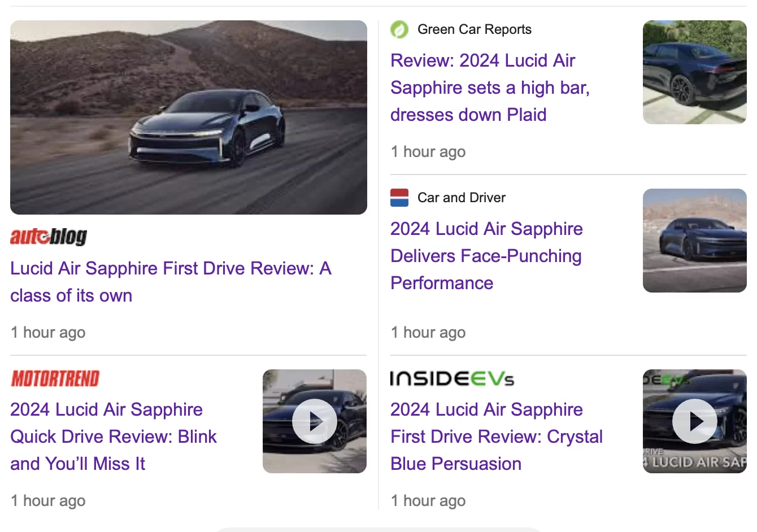The height and width of the screenshot is (532, 757).
Task: Click '1 hour ago' under Autoblog article
Action: (48, 332)
